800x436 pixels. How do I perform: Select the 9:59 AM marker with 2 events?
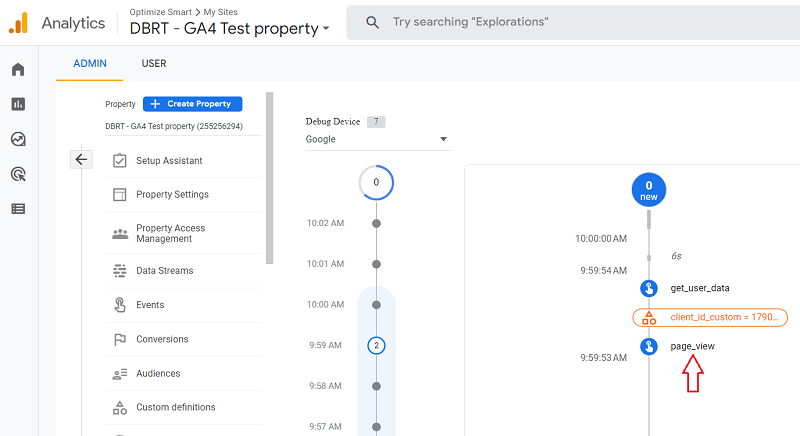[377, 346]
